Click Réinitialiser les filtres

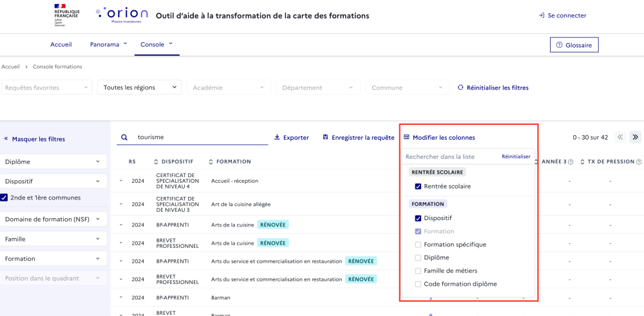click(493, 88)
